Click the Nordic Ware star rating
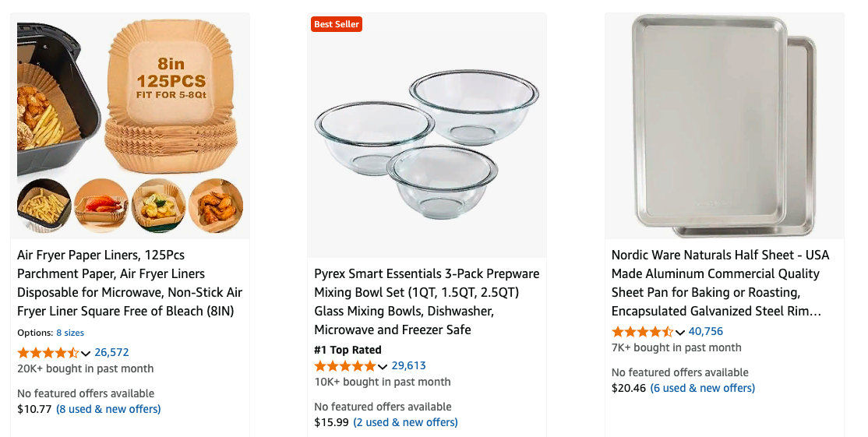Viewport: 868px width, 437px height. point(642,332)
